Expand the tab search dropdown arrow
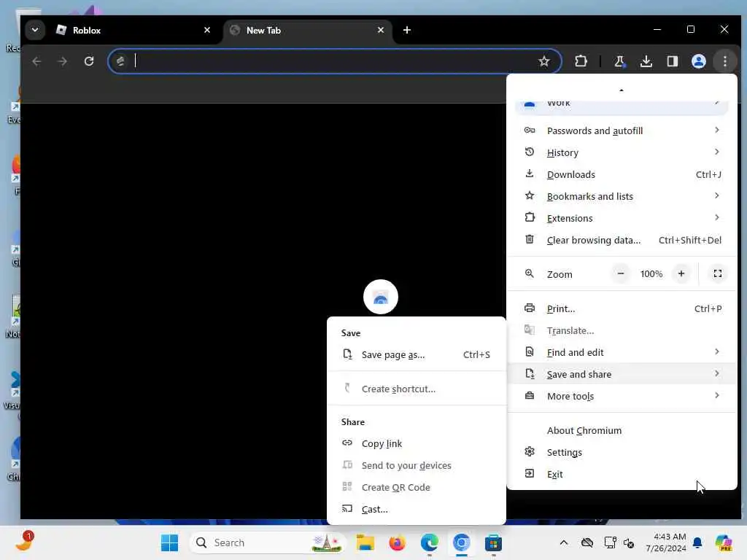 [x=35, y=29]
